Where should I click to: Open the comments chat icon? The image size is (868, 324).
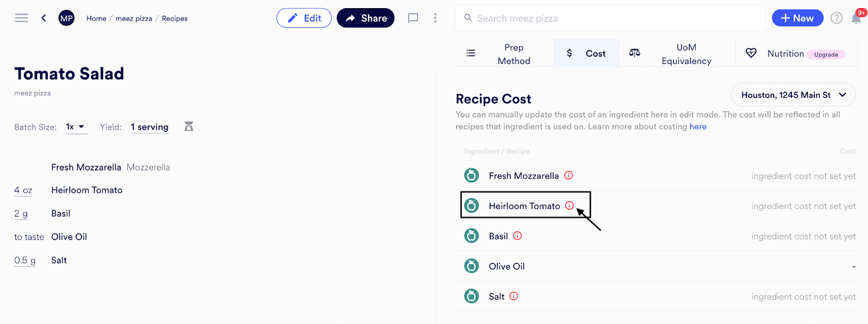(x=413, y=18)
